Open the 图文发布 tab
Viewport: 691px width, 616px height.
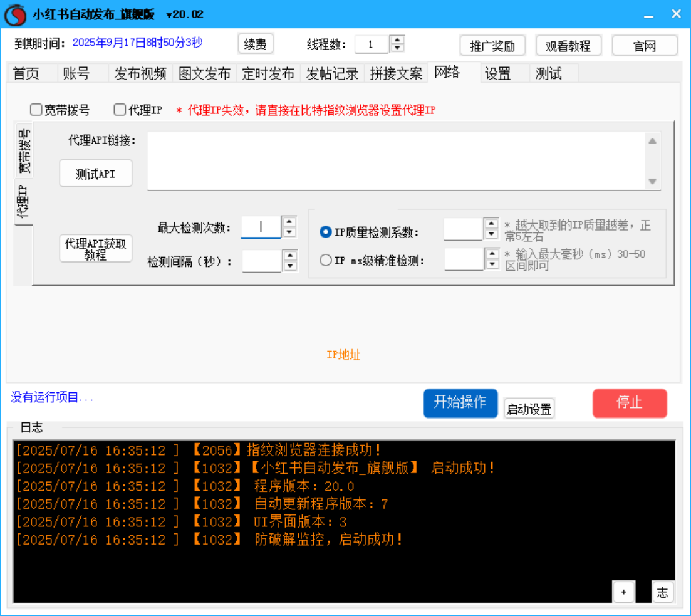coord(204,73)
